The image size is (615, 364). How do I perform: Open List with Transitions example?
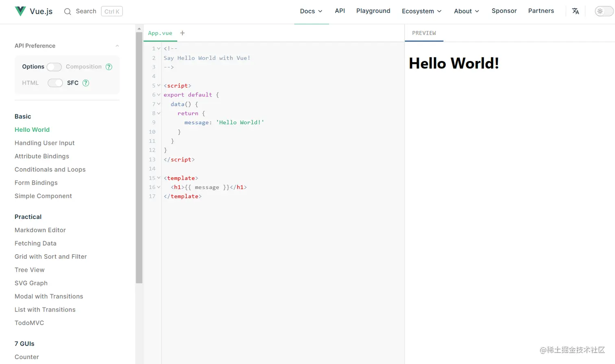coord(45,310)
